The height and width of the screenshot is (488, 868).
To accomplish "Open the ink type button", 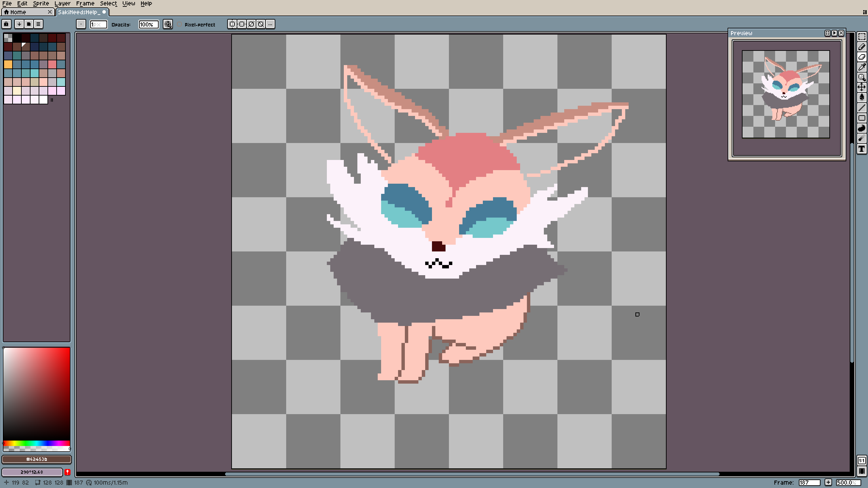I will pyautogui.click(x=168, y=24).
